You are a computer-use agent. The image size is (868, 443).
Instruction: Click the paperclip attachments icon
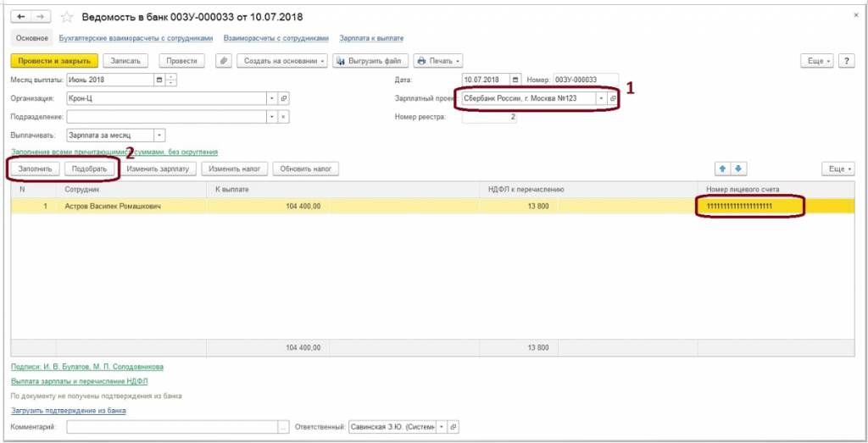(223, 61)
